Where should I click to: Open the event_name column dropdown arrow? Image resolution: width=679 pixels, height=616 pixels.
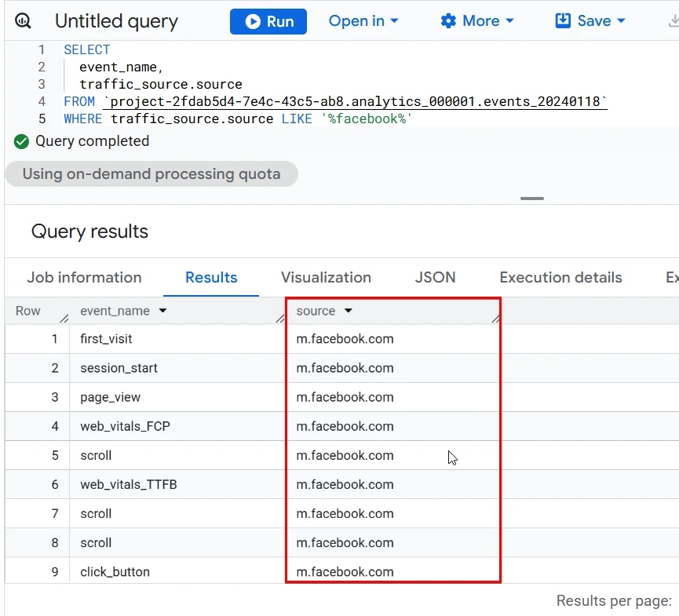162,311
